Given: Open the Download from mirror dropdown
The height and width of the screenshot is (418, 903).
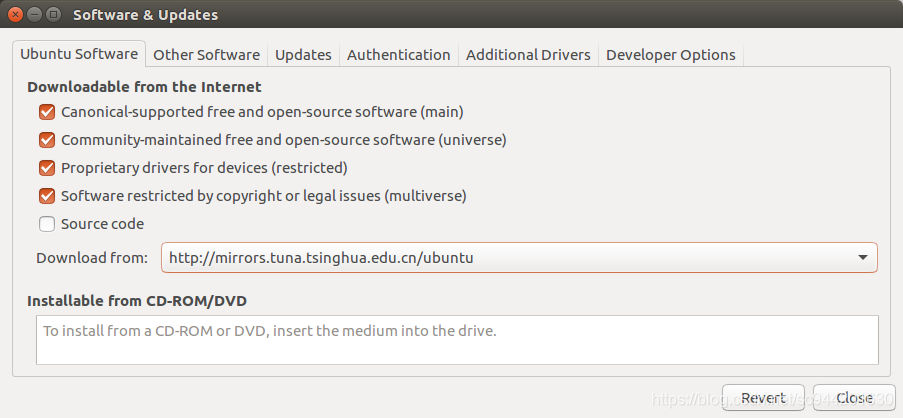Looking at the screenshot, I should pyautogui.click(x=519, y=257).
